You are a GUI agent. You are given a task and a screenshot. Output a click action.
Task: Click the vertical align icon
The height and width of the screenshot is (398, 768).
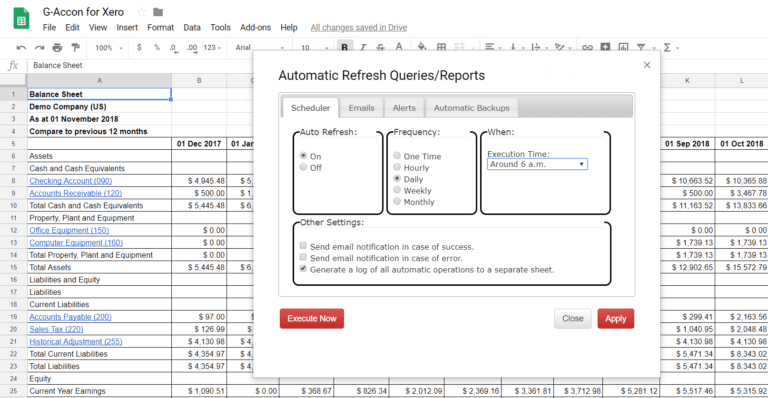(513, 47)
